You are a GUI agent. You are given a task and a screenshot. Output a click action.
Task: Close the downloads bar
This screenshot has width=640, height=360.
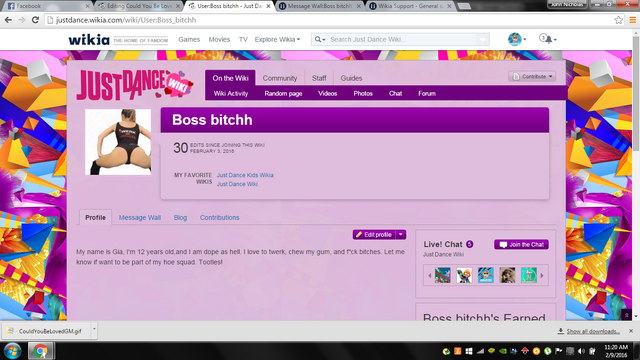[631, 331]
